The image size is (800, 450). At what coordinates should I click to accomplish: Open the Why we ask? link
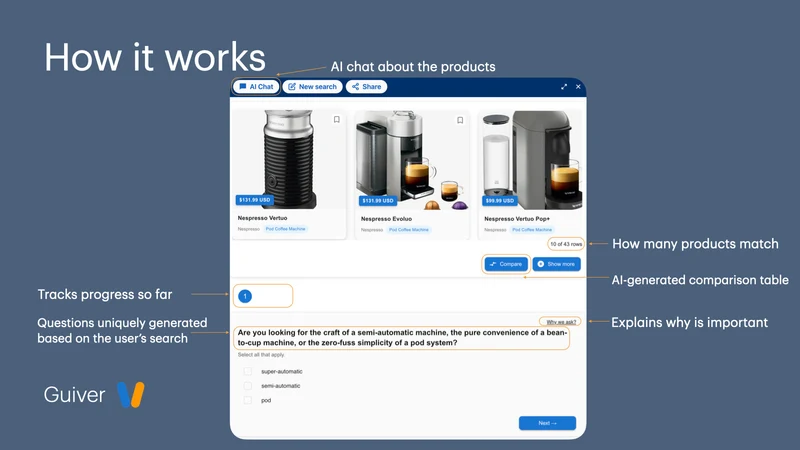561,322
